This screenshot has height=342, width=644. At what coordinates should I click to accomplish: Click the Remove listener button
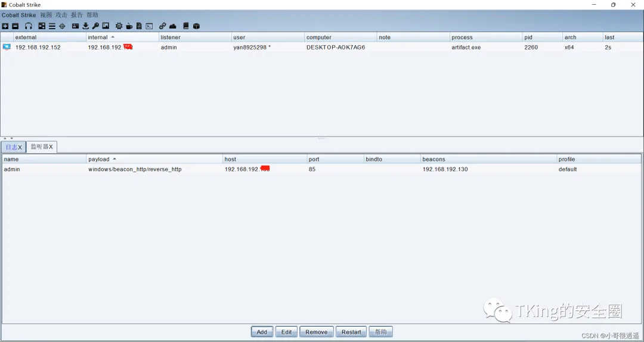coord(316,332)
